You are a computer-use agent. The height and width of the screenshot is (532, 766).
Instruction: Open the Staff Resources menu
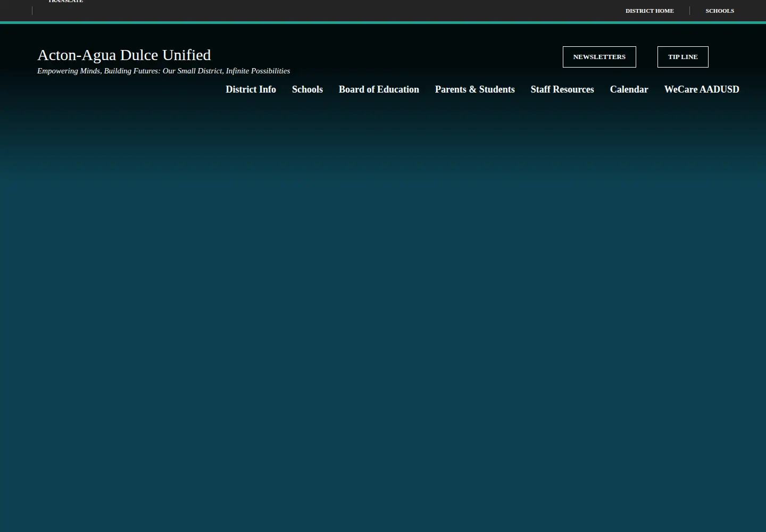(x=562, y=89)
